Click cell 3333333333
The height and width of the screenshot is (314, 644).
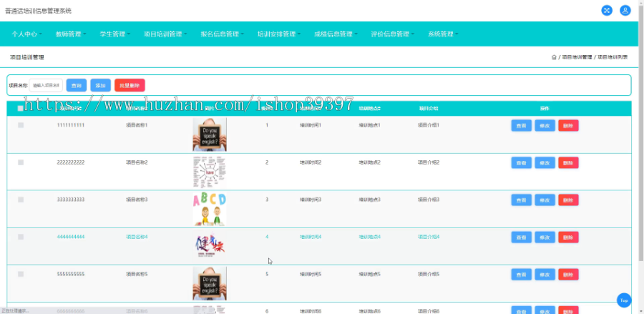(x=71, y=200)
